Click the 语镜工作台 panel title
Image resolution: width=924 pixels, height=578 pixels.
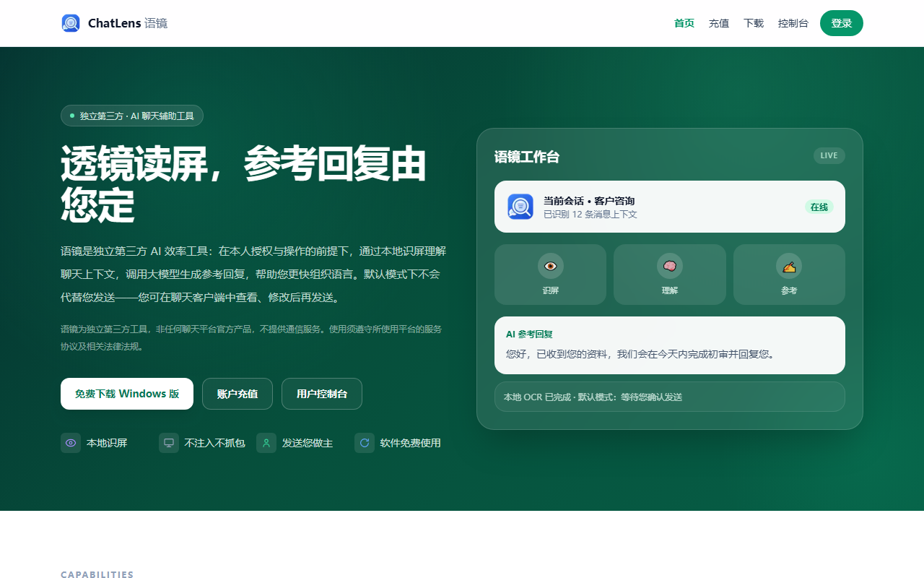click(527, 157)
